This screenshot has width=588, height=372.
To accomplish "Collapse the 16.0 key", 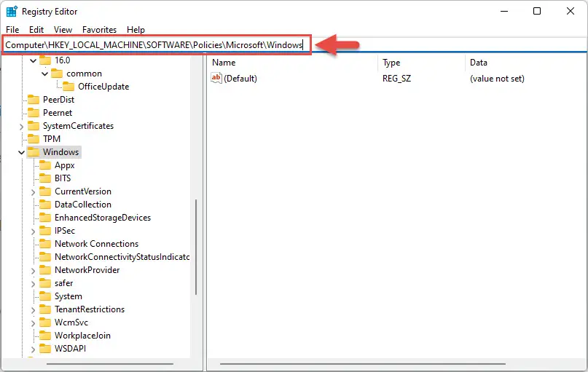I will [33, 60].
